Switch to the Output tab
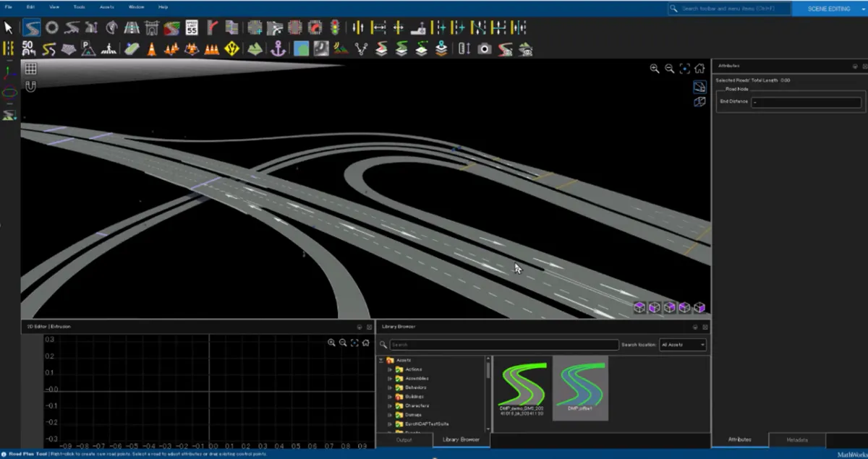 [404, 439]
